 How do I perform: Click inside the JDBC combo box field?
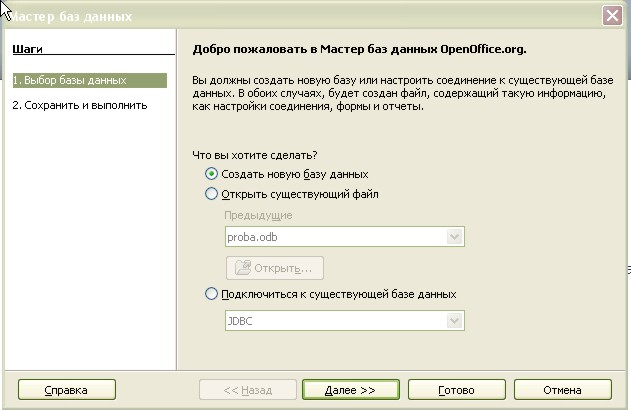click(336, 321)
